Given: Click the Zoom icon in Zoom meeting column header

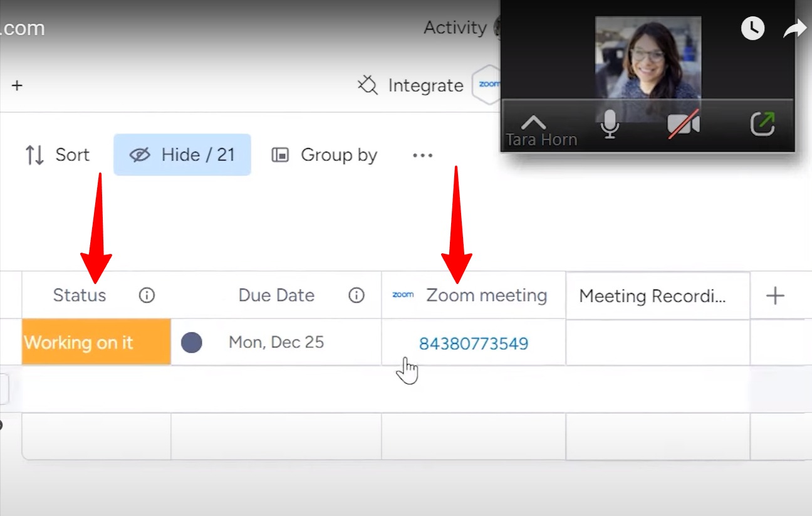Looking at the screenshot, I should click(403, 295).
